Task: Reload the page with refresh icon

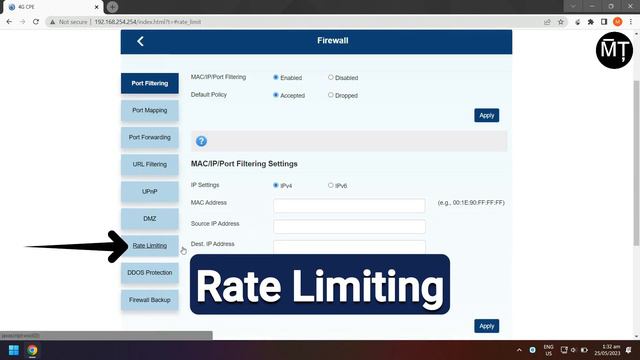Action: (x=36, y=22)
